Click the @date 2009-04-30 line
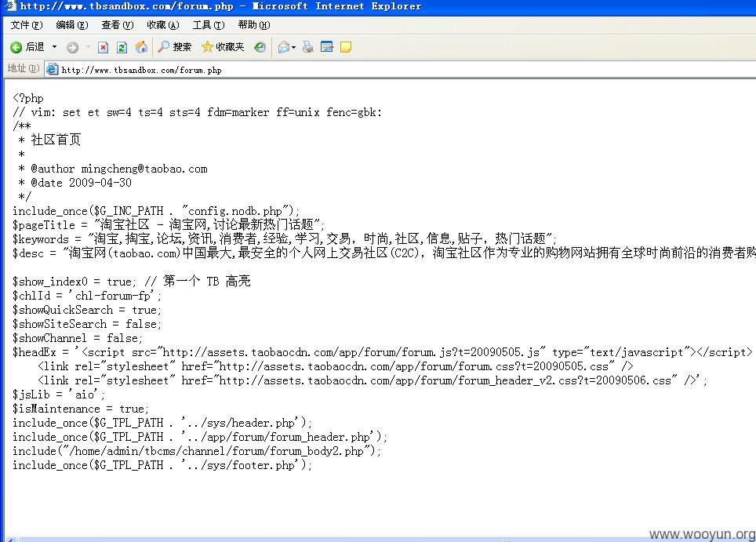 (x=75, y=183)
